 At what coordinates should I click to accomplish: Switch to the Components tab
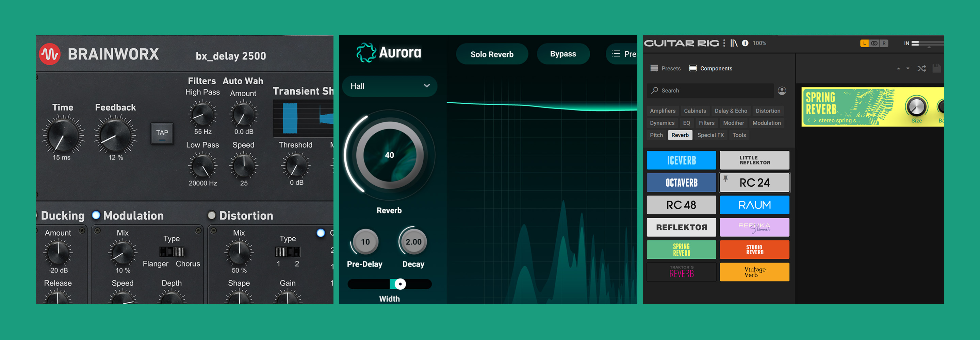click(710, 68)
